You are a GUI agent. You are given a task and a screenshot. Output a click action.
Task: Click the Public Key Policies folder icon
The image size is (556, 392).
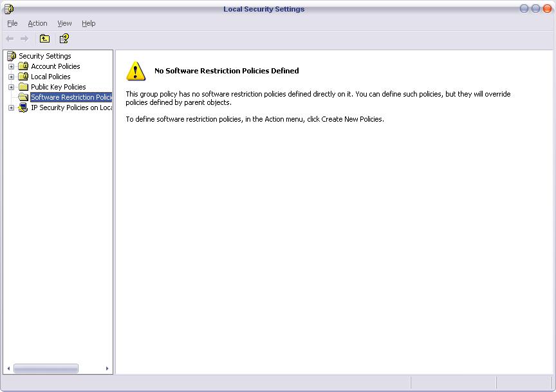(23, 86)
